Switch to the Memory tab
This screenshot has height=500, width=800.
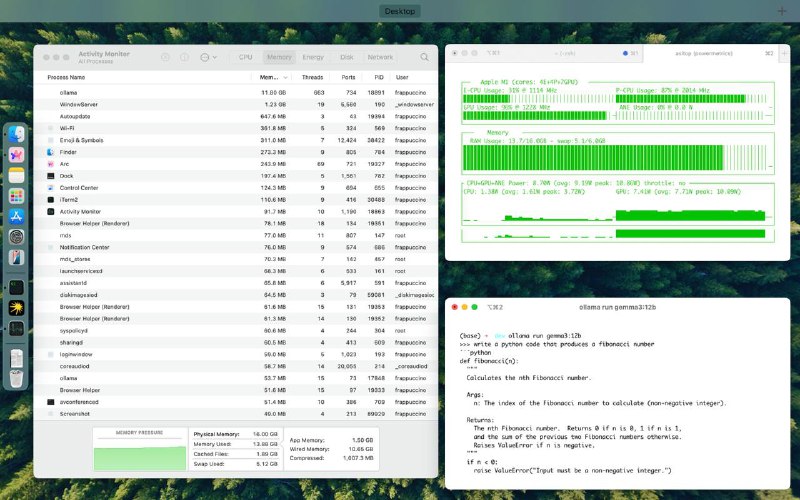coord(279,57)
